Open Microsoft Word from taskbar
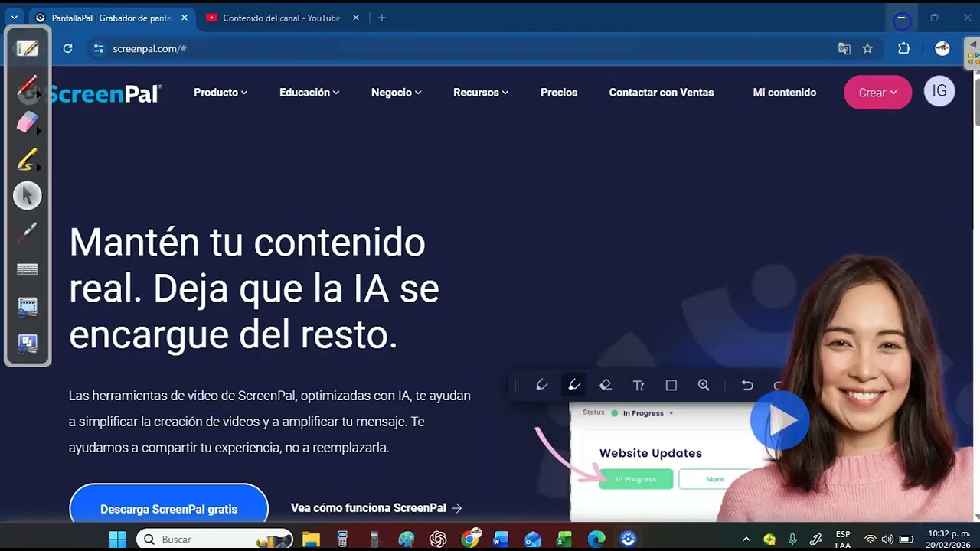The width and height of the screenshot is (980, 551). 501,540
